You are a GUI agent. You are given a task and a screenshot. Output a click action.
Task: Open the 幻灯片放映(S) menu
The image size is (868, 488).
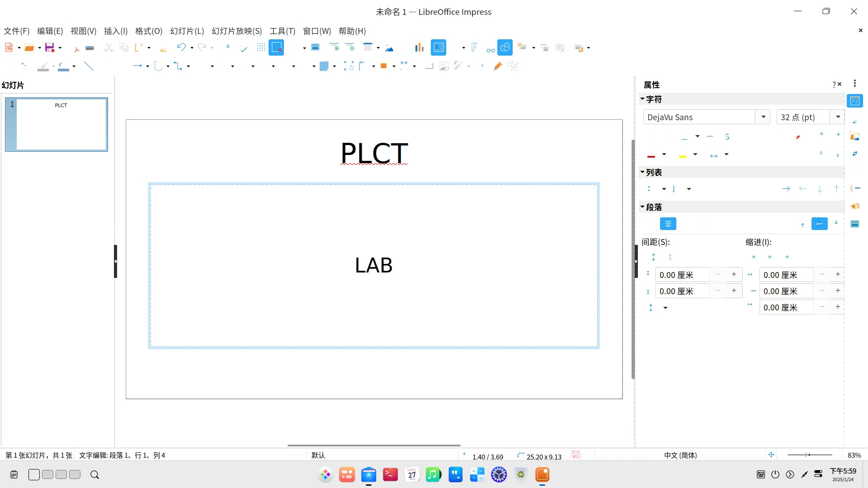[x=236, y=31]
